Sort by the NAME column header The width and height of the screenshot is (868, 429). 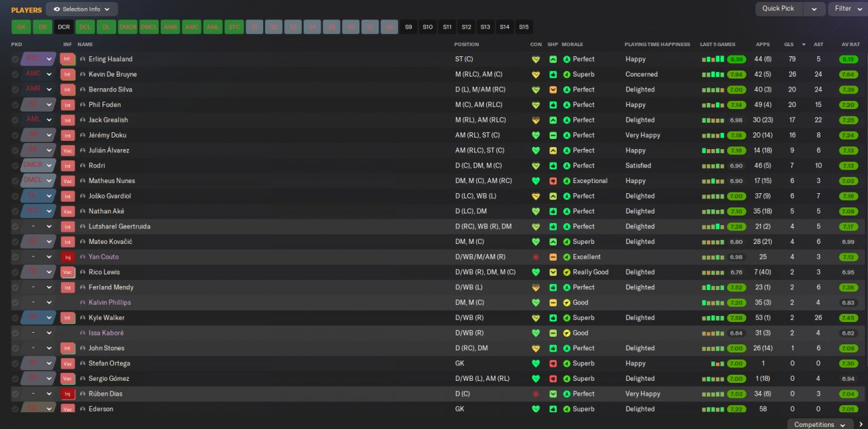pos(85,45)
